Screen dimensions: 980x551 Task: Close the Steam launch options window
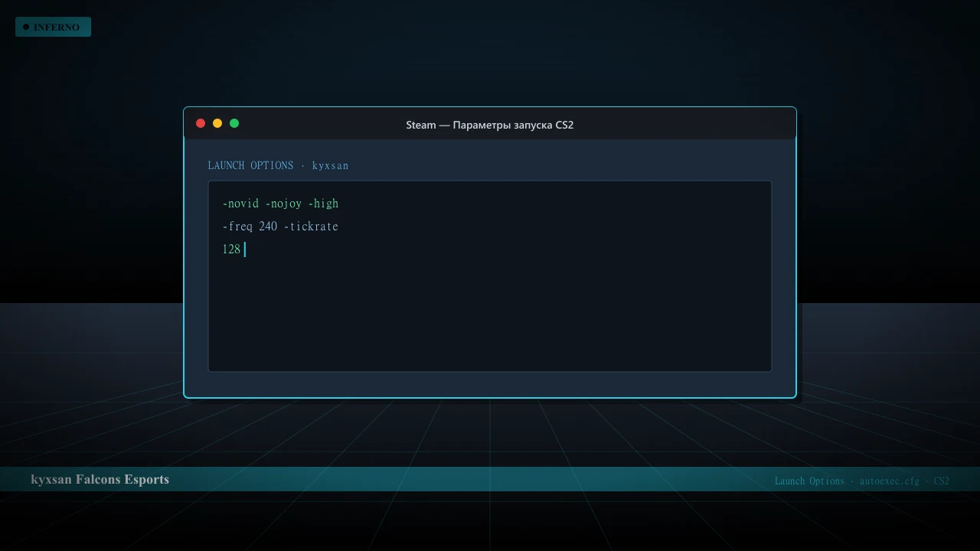point(201,123)
